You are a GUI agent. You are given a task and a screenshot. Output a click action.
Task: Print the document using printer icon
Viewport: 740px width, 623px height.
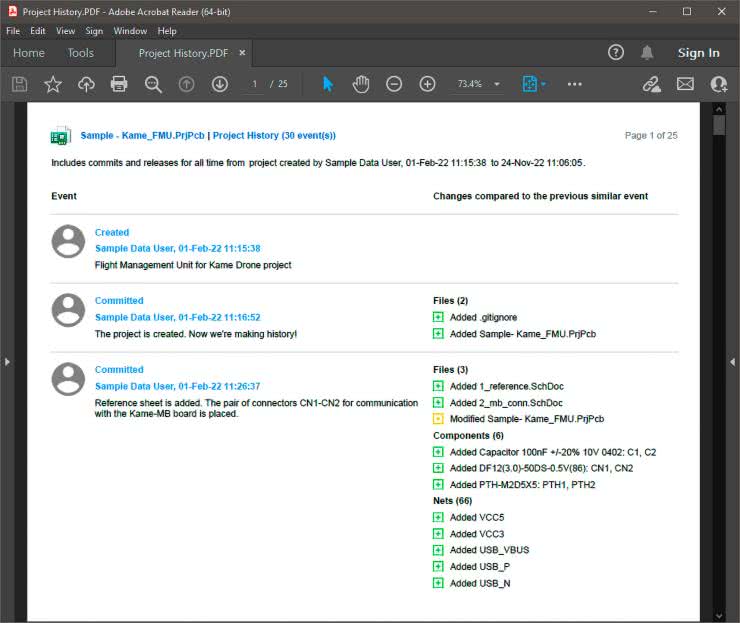pyautogui.click(x=119, y=84)
